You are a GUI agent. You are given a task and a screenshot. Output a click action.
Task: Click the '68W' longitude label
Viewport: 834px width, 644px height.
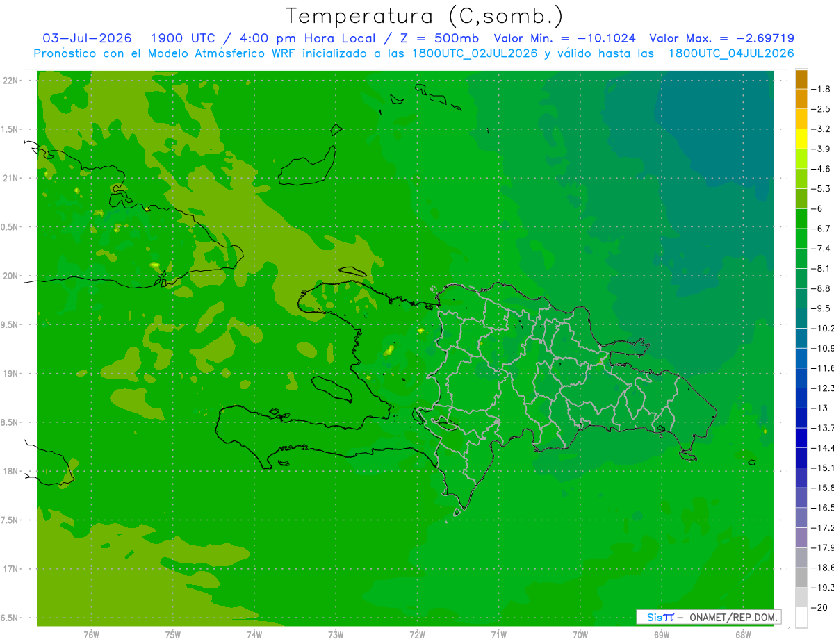coord(743,635)
